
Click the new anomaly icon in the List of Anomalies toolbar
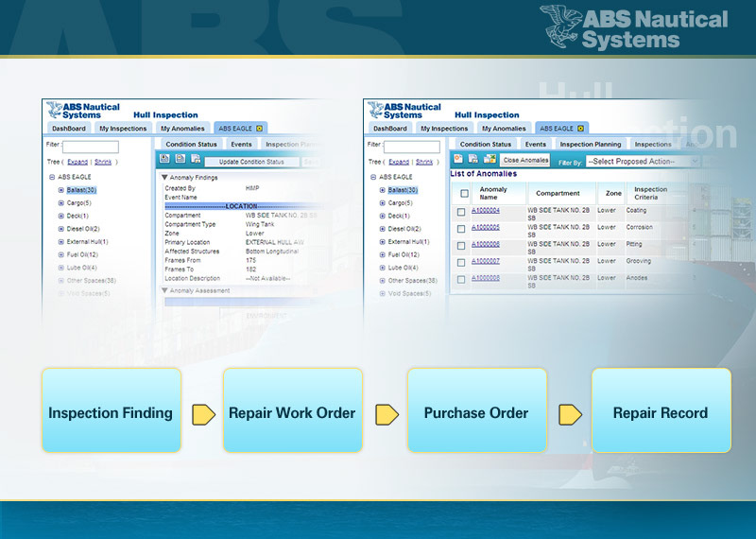(458, 159)
